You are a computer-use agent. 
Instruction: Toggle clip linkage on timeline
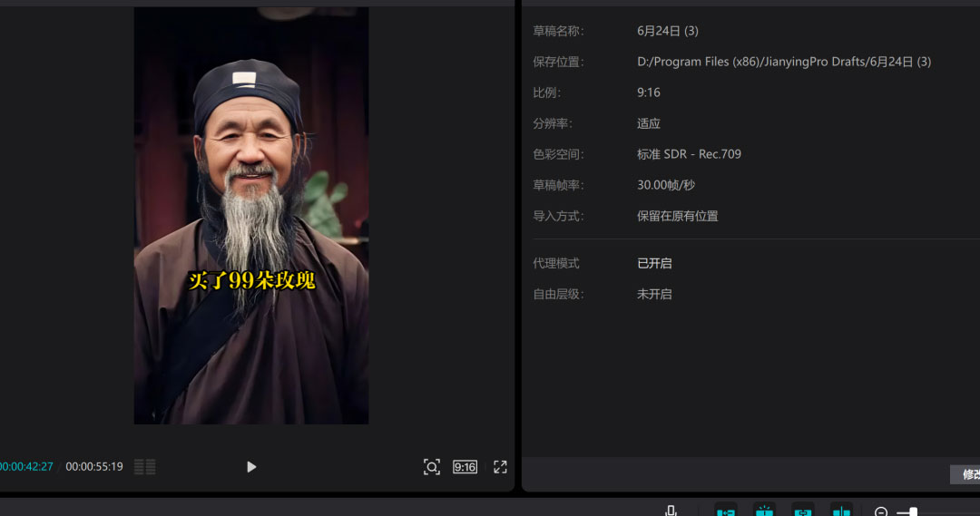click(x=803, y=511)
